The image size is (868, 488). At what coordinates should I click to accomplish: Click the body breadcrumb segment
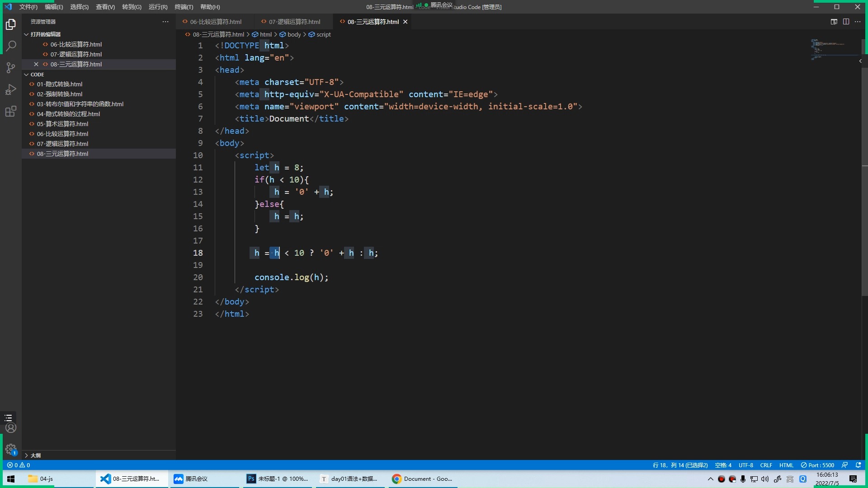point(290,34)
